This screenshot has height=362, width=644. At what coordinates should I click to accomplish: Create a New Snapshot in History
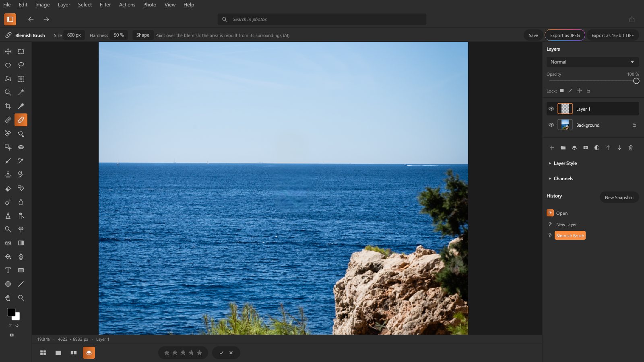(x=619, y=197)
